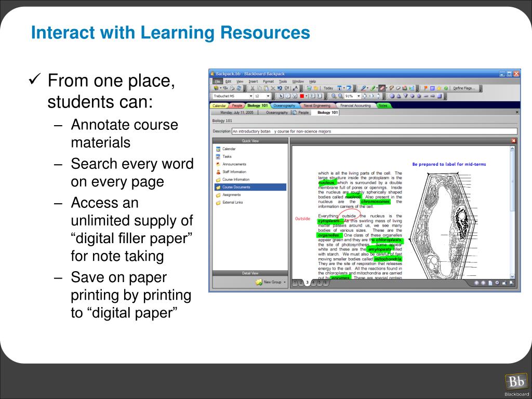Screen dimensions: 532x399
Task: Open the pen tool options arrow
Action: (368, 88)
